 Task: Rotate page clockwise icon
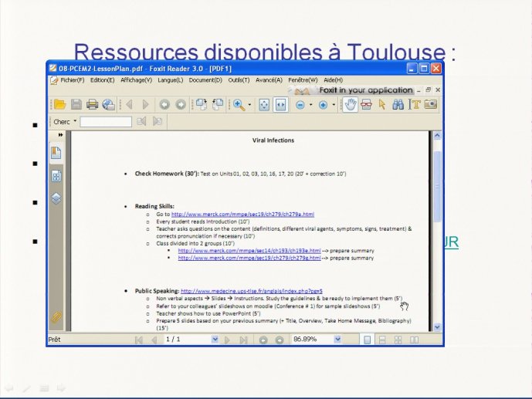click(x=202, y=105)
